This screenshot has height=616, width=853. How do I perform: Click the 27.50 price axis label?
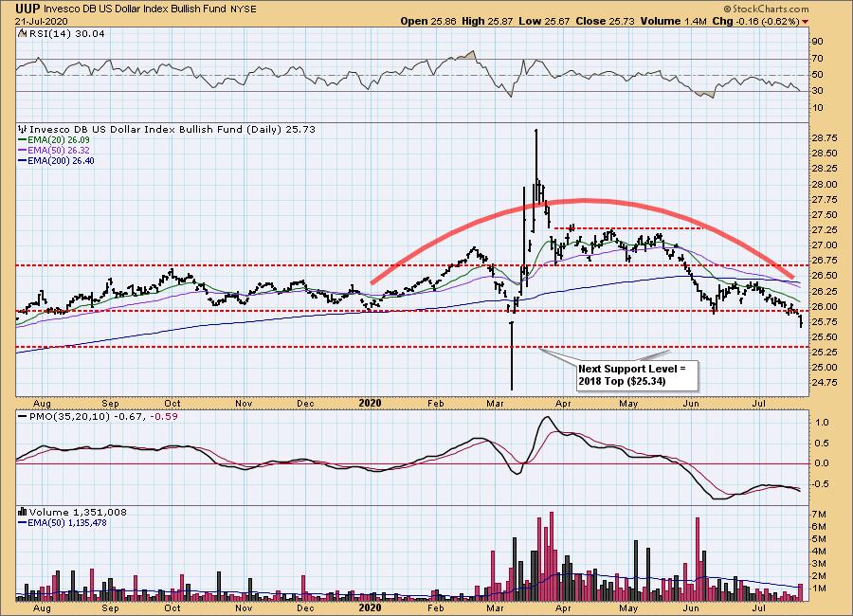[825, 215]
